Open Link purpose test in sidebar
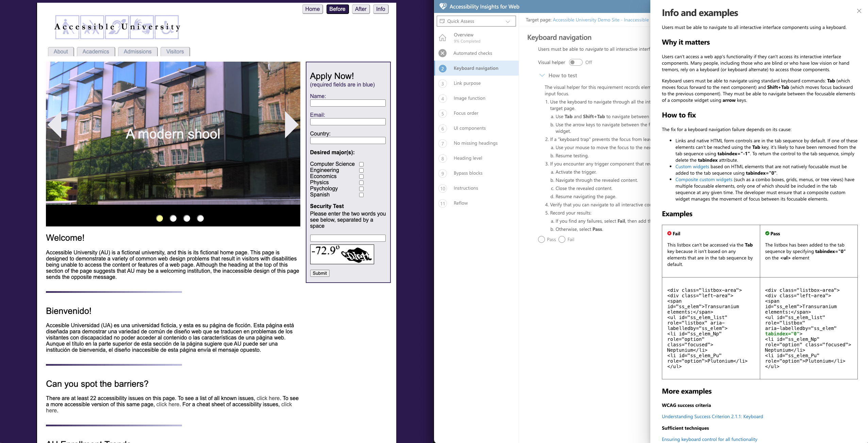Viewport: 868px width, 443px height. pyautogui.click(x=477, y=83)
